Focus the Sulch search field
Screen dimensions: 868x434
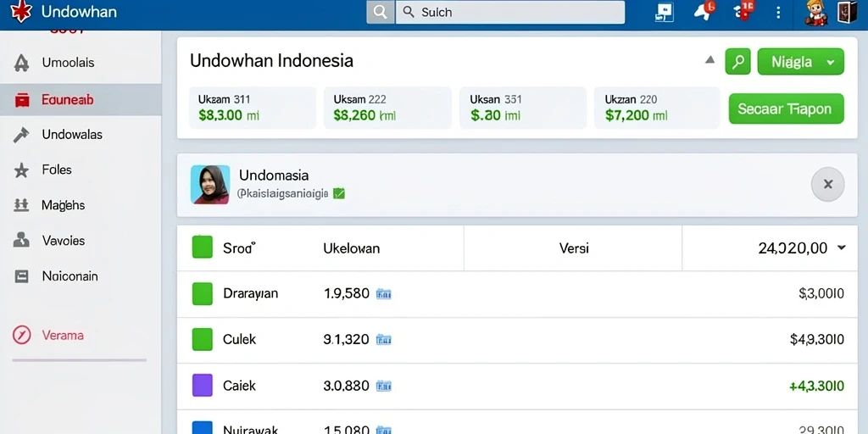pos(509,12)
